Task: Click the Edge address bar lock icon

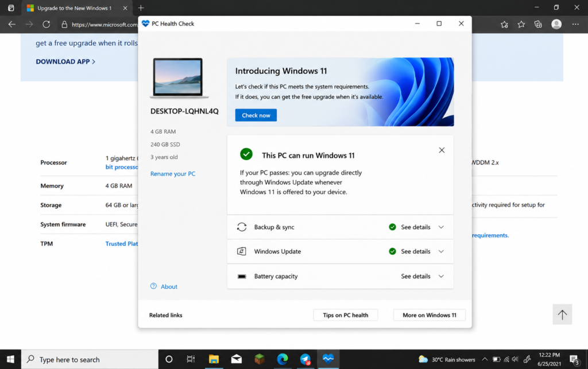Action: 64,24
